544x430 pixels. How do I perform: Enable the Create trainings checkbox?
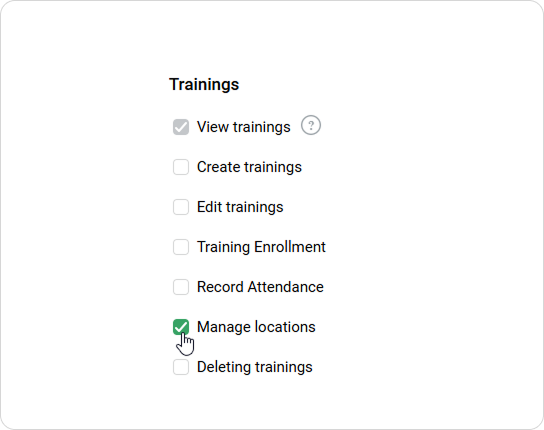click(181, 167)
